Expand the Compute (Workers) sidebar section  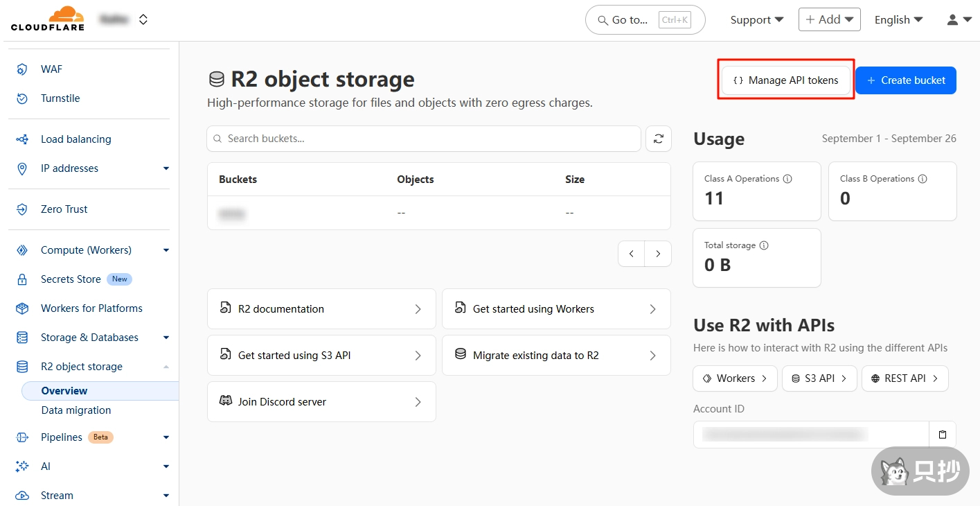pyautogui.click(x=166, y=250)
